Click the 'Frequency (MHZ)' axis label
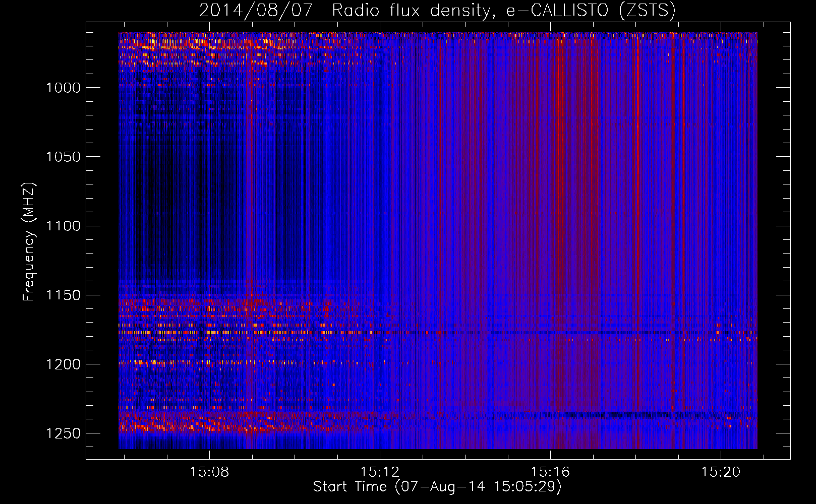This screenshot has width=816, height=504. point(29,242)
